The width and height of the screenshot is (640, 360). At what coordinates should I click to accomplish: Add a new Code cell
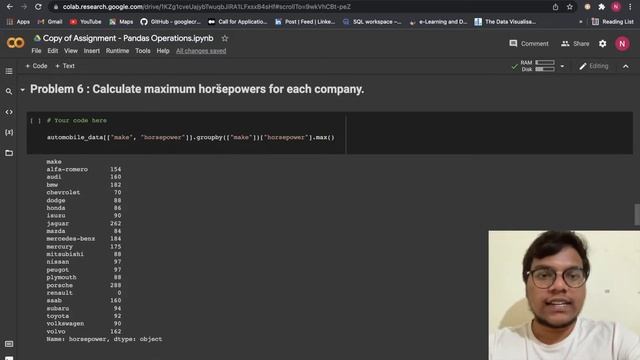pyautogui.click(x=36, y=66)
